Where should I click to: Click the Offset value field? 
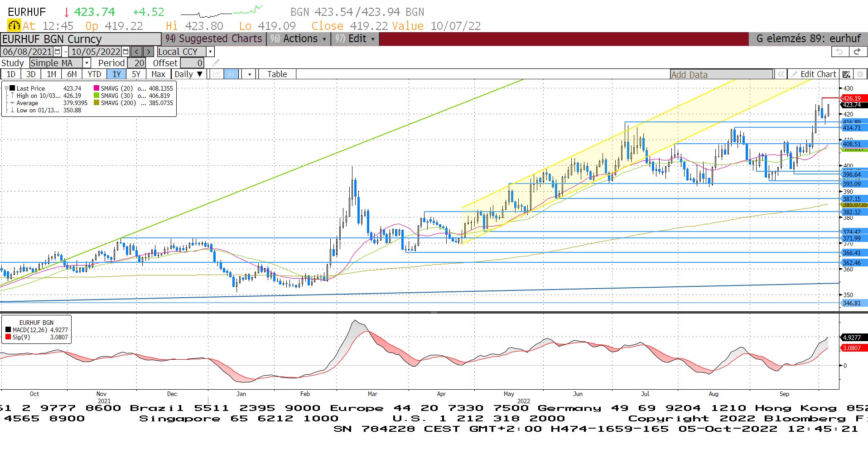point(192,63)
